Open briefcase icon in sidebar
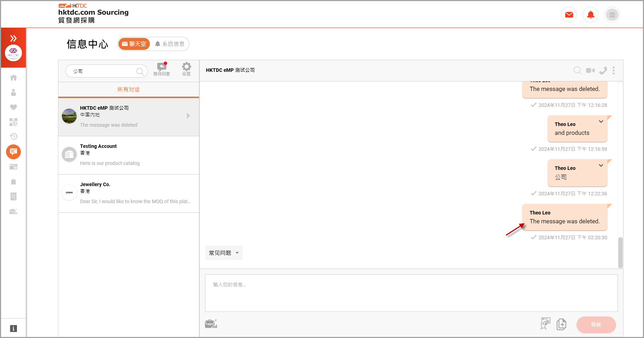This screenshot has width=644, height=338. point(13,211)
